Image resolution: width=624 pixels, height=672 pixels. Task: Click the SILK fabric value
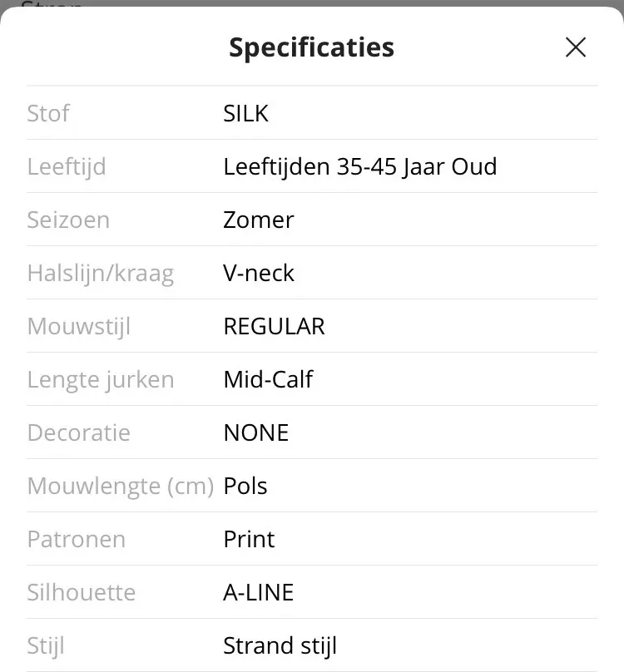(246, 113)
